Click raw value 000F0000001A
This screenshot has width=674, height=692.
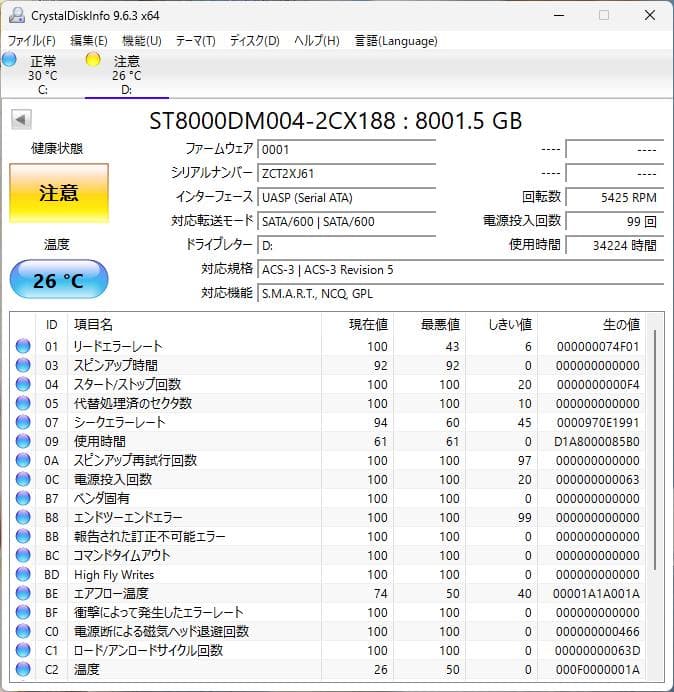tap(598, 669)
